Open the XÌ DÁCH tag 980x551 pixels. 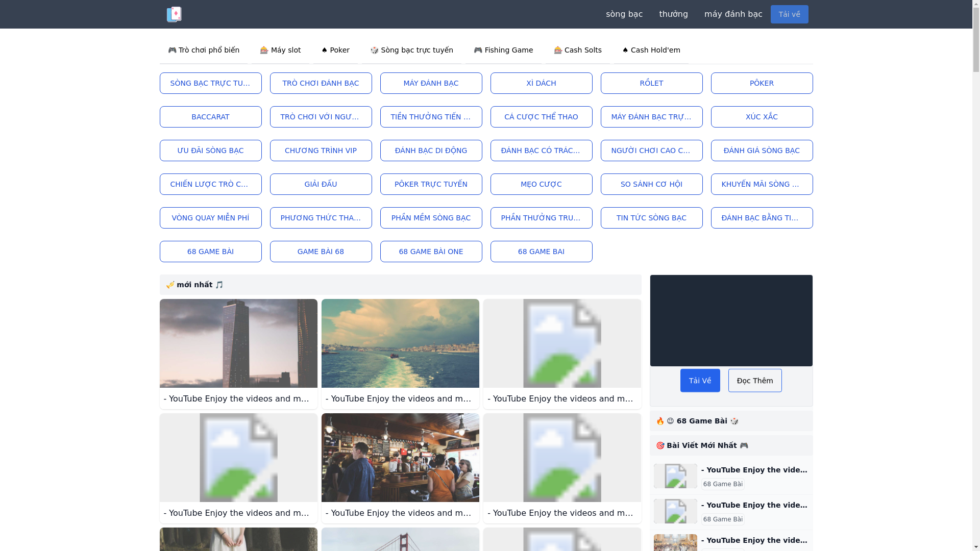tap(541, 83)
